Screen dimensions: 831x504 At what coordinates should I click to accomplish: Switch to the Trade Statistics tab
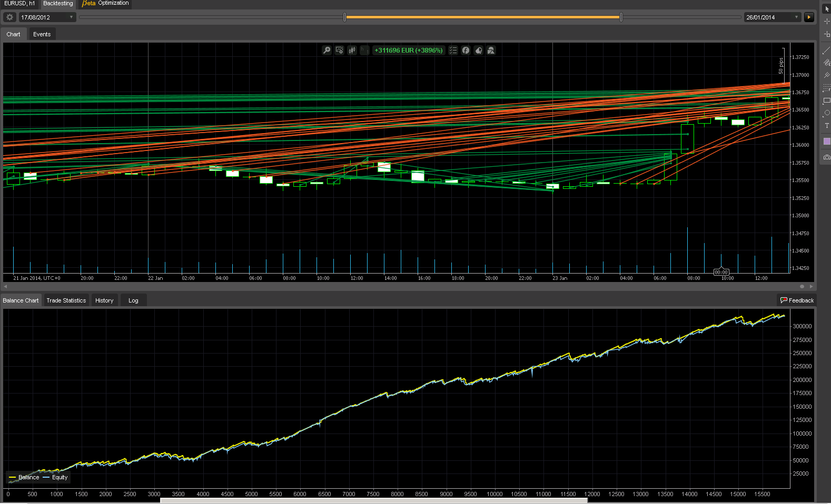66,300
